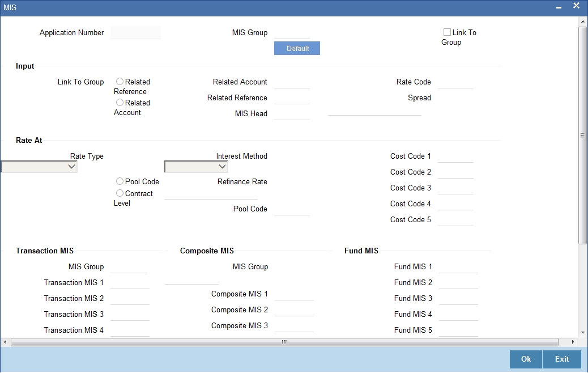Minimize the MIS window

pos(559,7)
